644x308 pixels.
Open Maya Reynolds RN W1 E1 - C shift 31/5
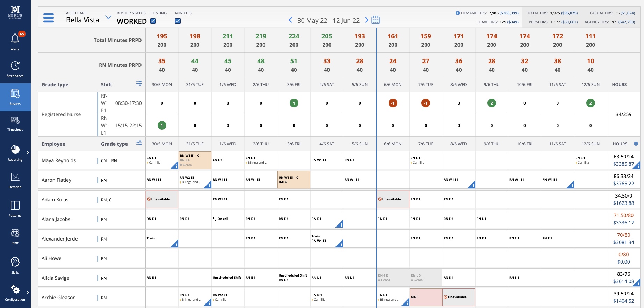[x=195, y=160]
